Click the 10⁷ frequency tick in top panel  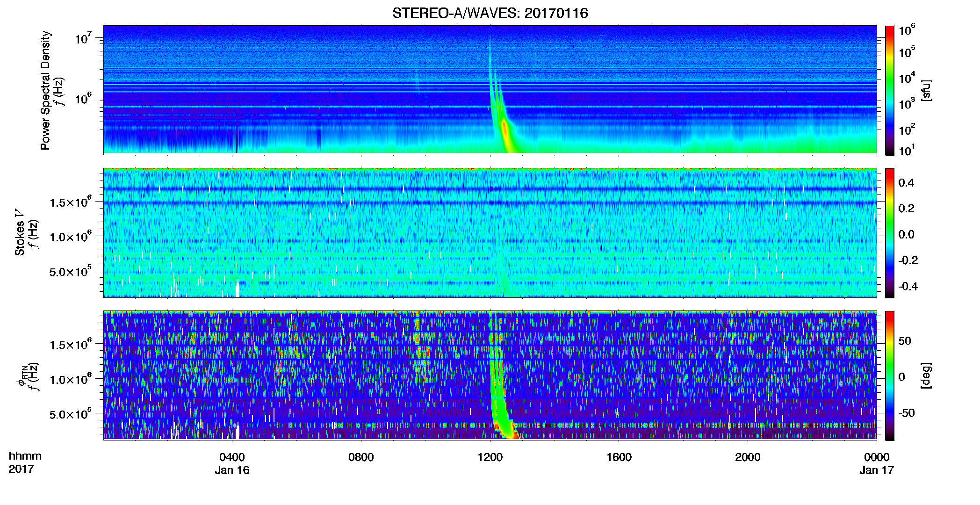[x=84, y=37]
